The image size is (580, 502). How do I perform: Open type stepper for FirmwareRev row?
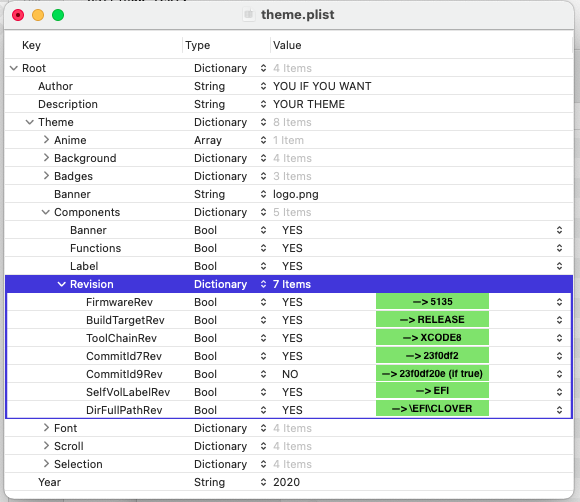pos(263,302)
